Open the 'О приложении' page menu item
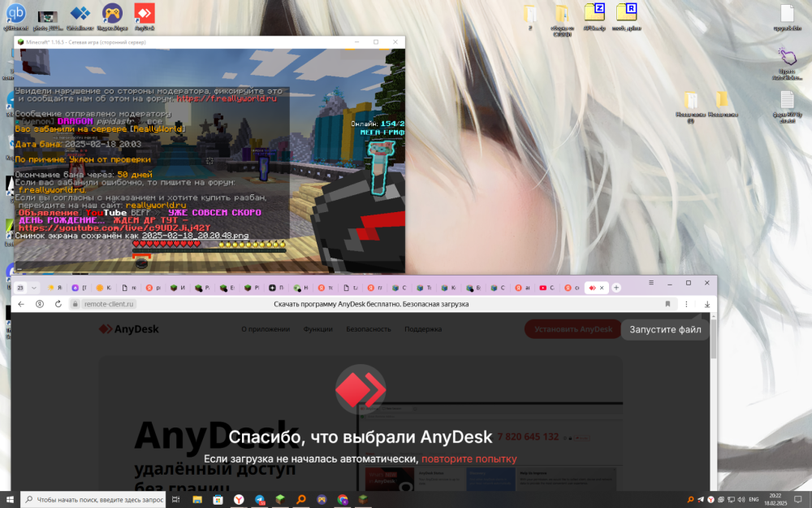 266,329
